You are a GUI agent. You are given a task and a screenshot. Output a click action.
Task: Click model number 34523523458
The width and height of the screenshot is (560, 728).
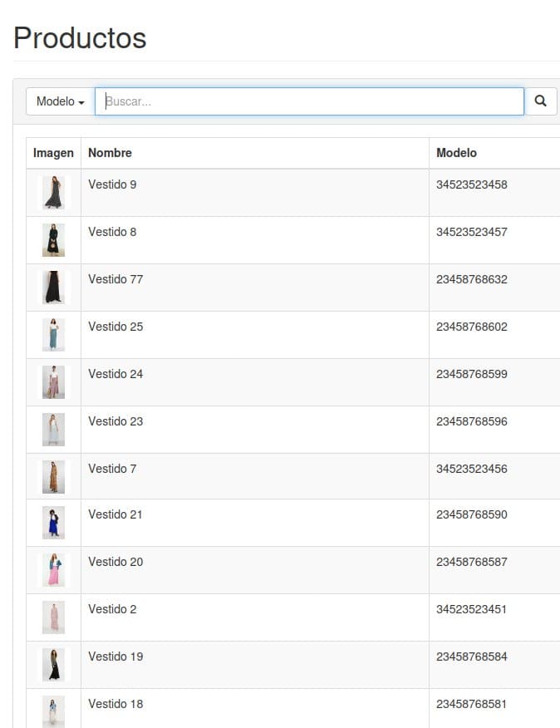471,184
